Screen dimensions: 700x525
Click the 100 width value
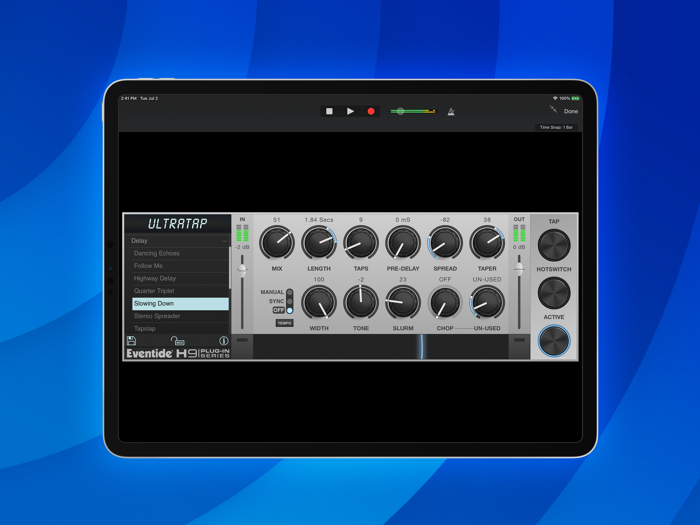click(319, 279)
